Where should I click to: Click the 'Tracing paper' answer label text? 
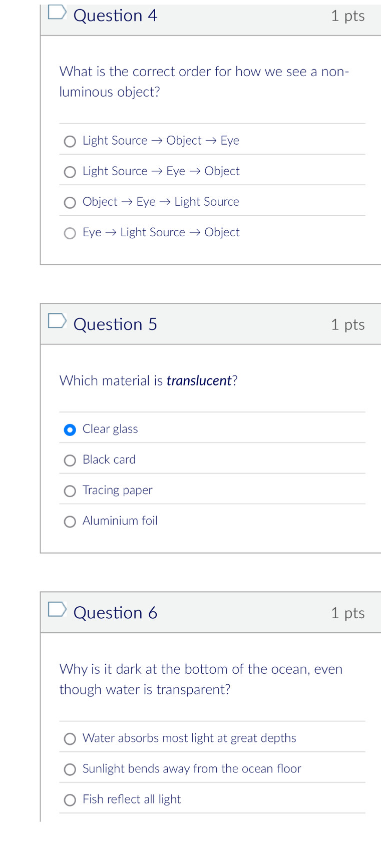point(118,490)
